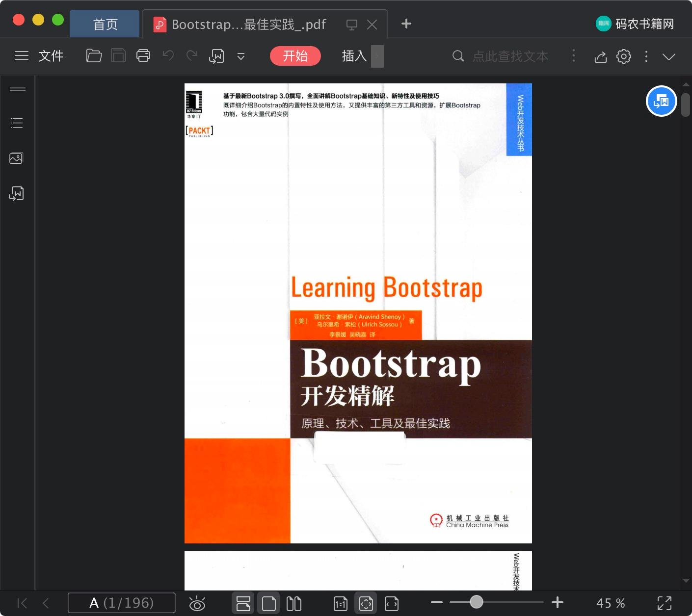The height and width of the screenshot is (616, 692).
Task: Set zoom to actual size 1:1
Action: tap(341, 604)
